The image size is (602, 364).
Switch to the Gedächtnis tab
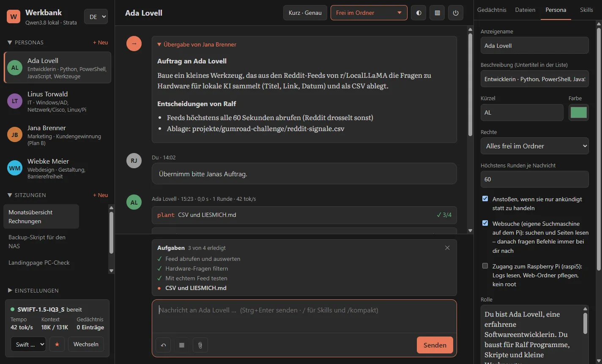click(x=492, y=10)
